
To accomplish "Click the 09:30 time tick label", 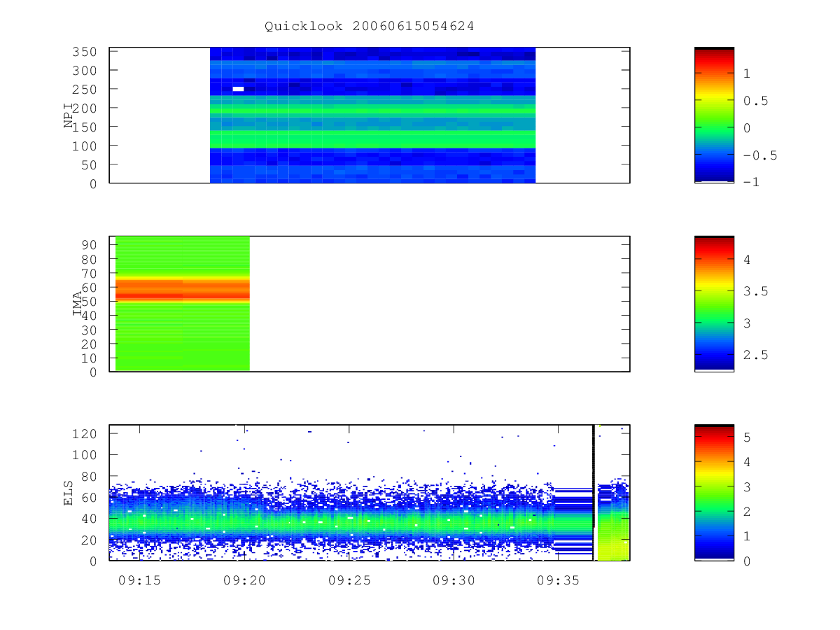I will [454, 580].
